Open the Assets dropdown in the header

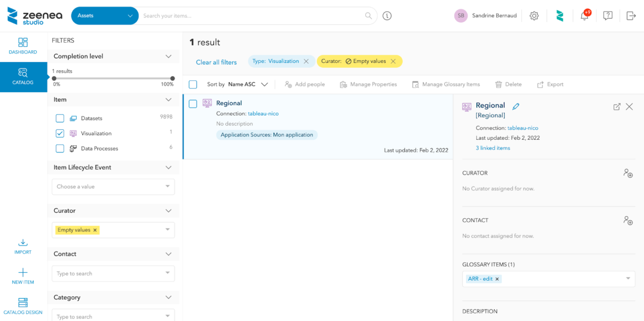(105, 16)
